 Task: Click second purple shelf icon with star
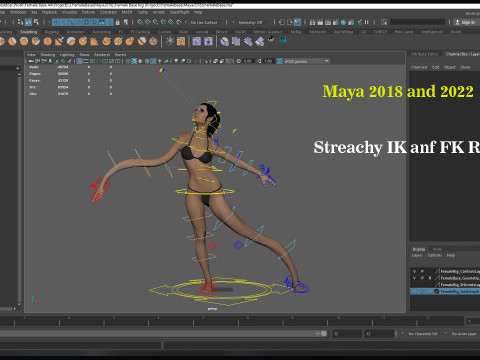pyautogui.click(x=208, y=41)
